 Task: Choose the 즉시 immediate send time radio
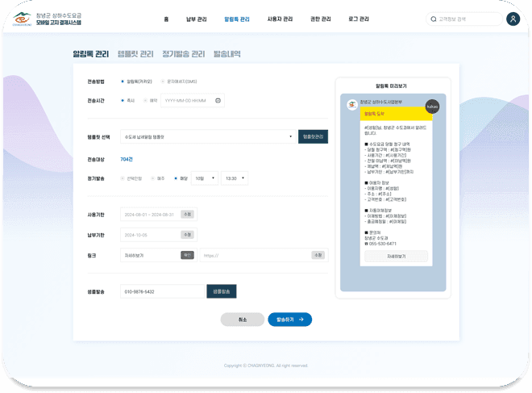pyautogui.click(x=123, y=101)
